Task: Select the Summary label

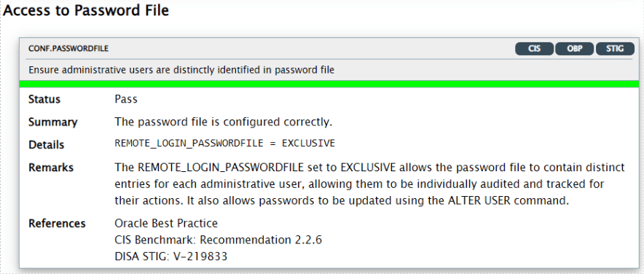Action: (x=53, y=122)
